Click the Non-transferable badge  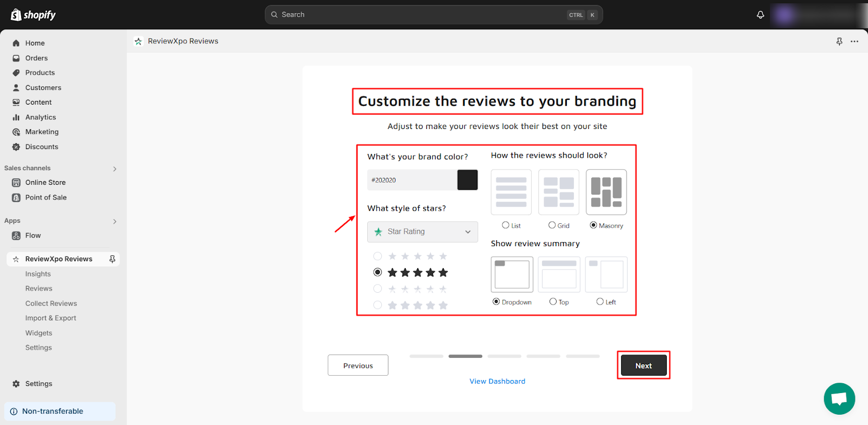pyautogui.click(x=60, y=411)
